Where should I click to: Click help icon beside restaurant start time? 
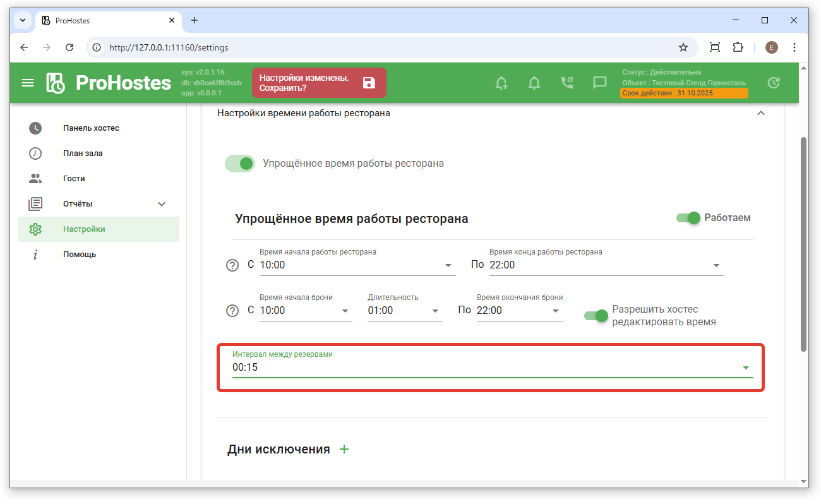tap(232, 265)
